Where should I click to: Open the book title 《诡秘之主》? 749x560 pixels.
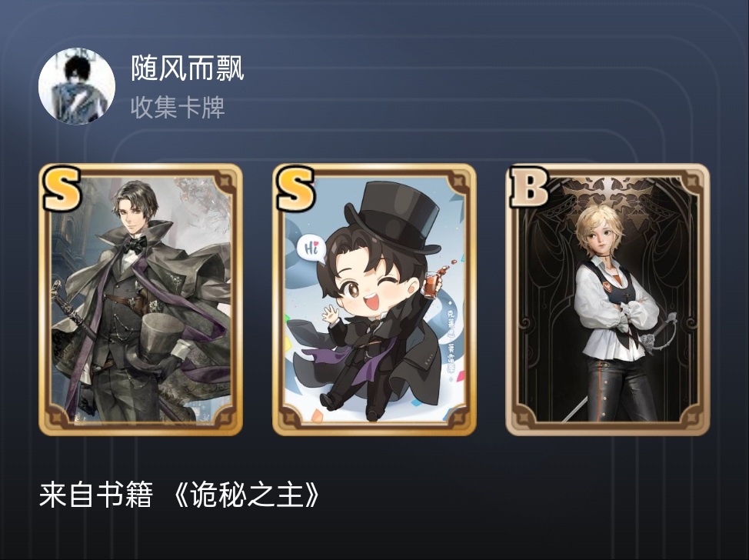click(246, 494)
